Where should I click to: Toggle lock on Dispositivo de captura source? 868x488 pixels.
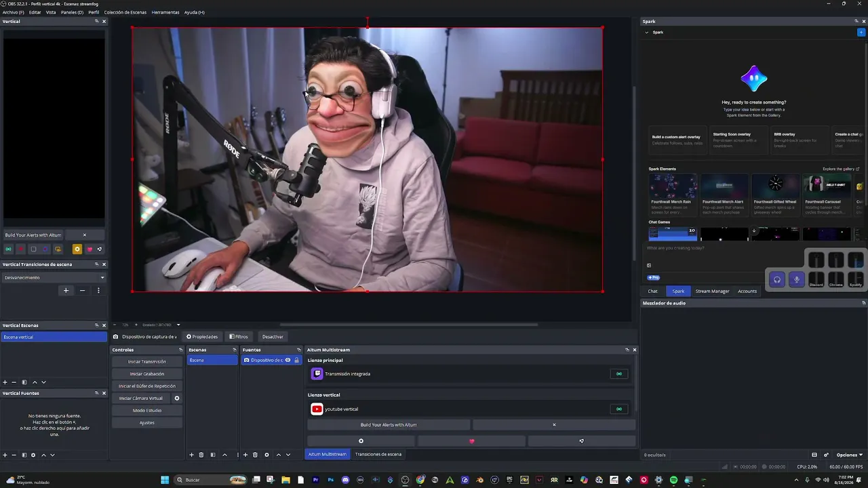point(296,360)
